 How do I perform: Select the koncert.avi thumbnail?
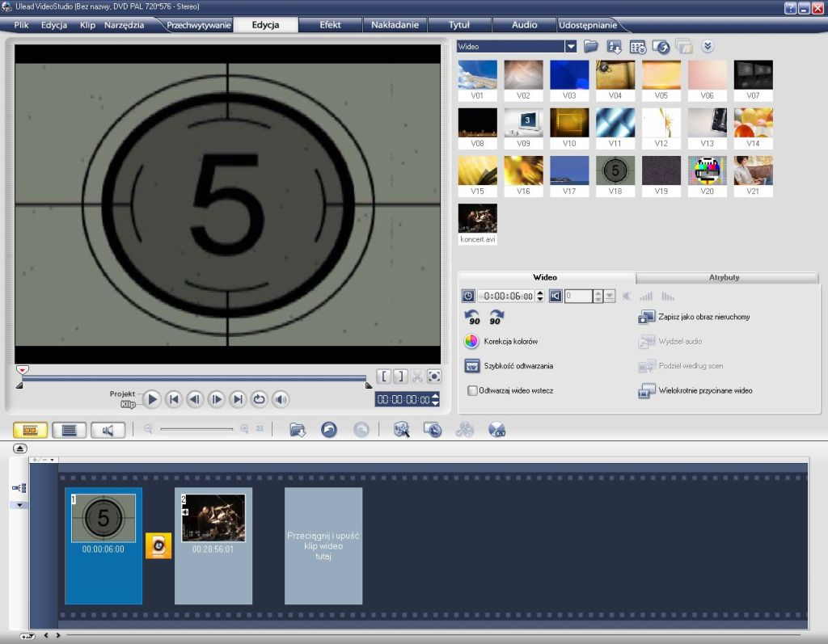tap(477, 220)
